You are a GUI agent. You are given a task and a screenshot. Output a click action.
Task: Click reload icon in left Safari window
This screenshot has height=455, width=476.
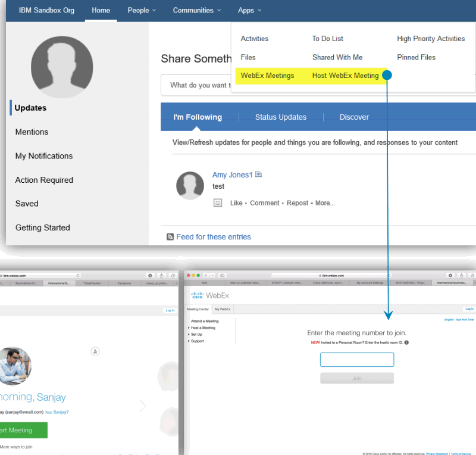[x=78, y=275]
